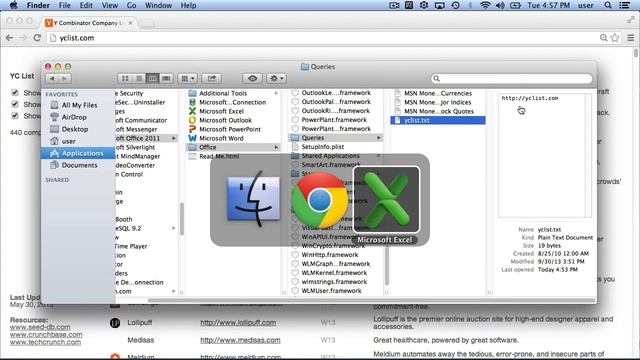The width and height of the screenshot is (640, 360).
Task: Switch Finder to icon view
Action: coord(125,78)
